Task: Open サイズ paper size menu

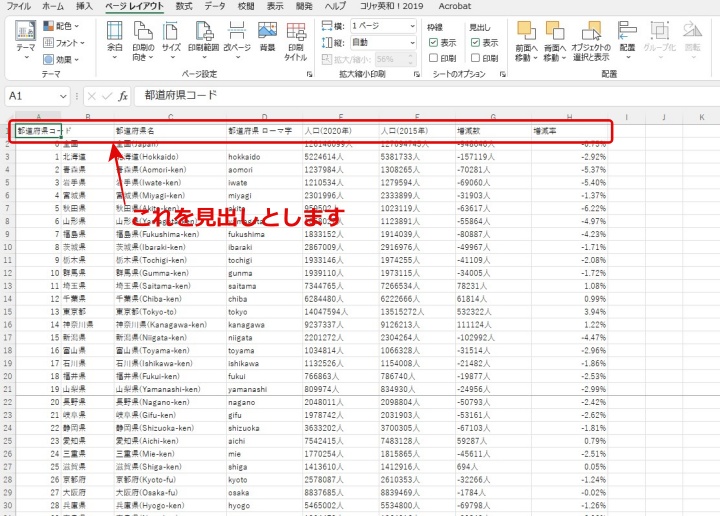Action: [171, 40]
